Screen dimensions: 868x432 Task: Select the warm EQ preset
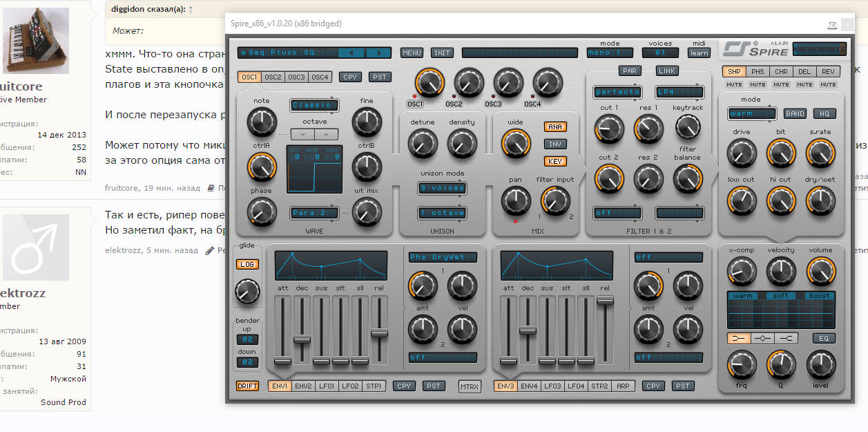pos(743,296)
